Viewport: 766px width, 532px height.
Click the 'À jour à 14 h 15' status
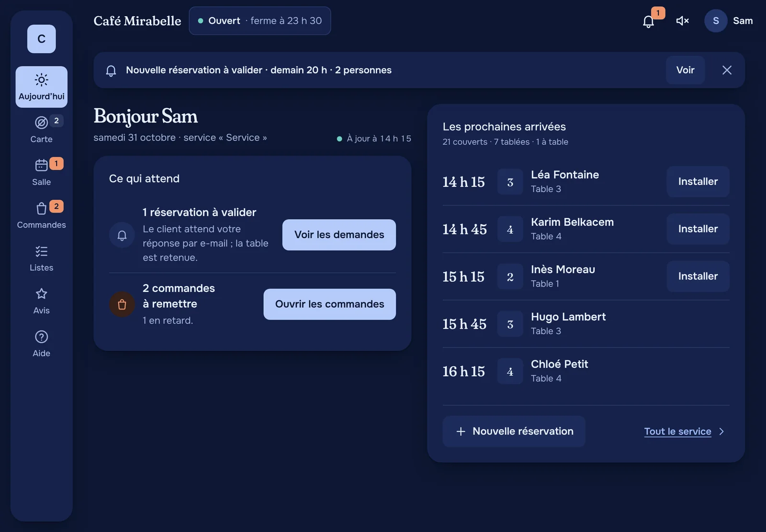[374, 138]
